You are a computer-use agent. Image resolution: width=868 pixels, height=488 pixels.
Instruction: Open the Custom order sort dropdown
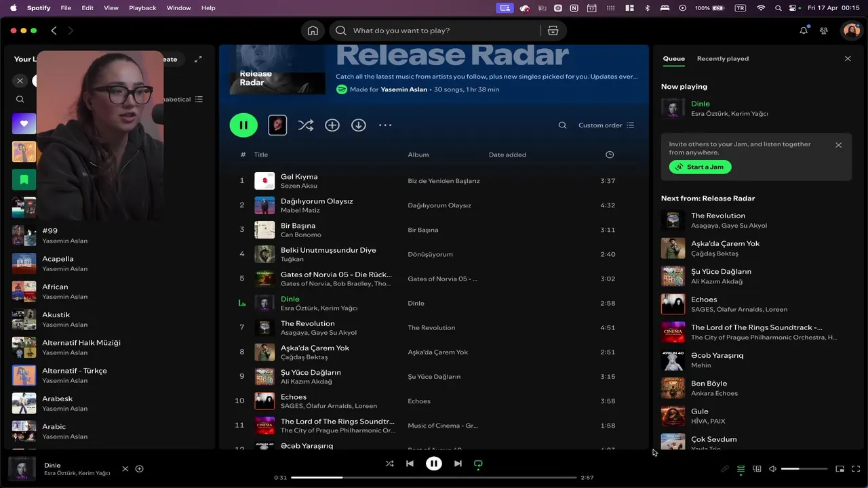[x=606, y=125]
